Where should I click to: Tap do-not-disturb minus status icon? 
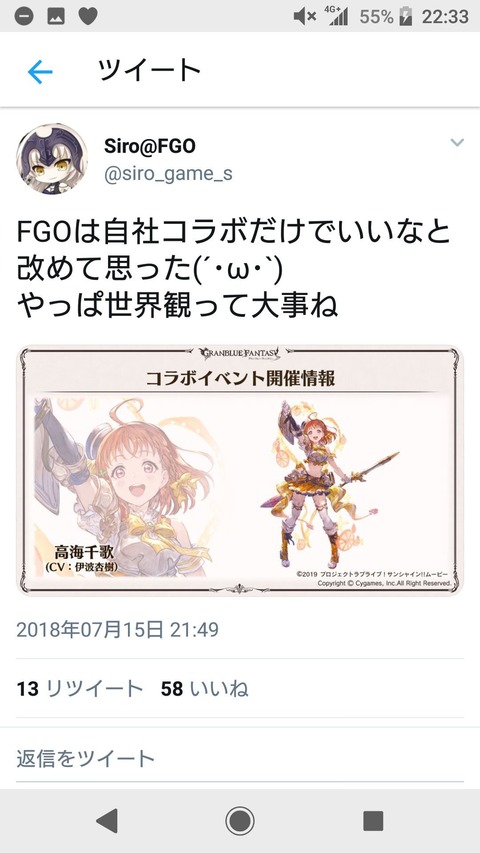(24, 16)
